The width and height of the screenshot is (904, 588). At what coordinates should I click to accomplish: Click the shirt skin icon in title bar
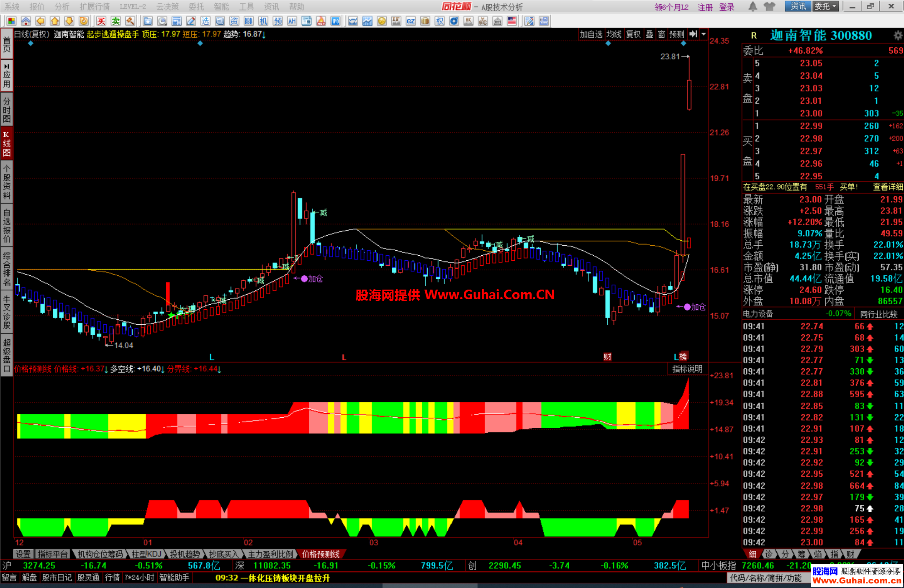(x=769, y=6)
